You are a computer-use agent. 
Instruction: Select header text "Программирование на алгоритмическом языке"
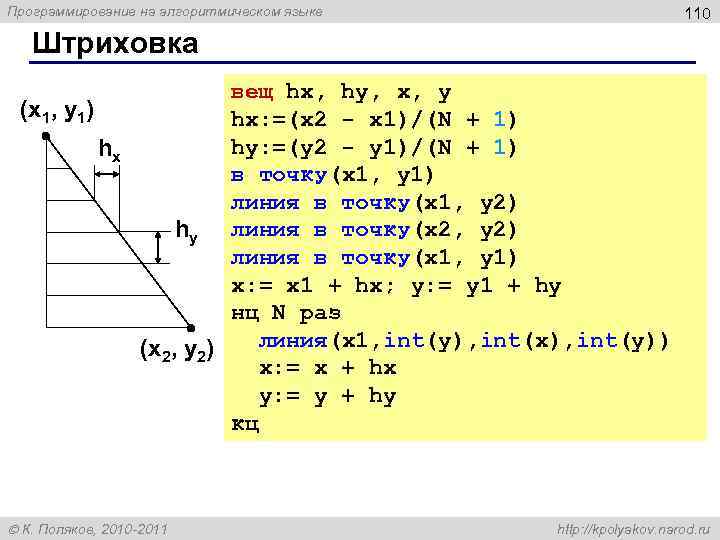(165, 11)
